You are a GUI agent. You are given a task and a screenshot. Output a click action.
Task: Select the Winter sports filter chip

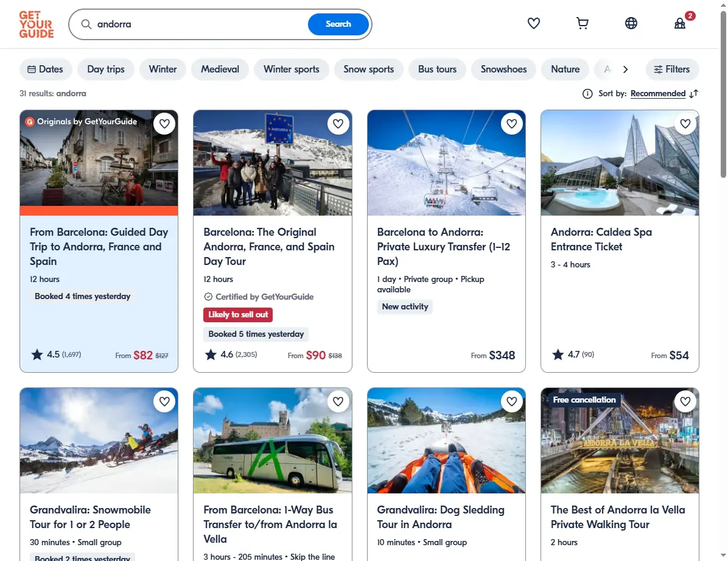[292, 69]
